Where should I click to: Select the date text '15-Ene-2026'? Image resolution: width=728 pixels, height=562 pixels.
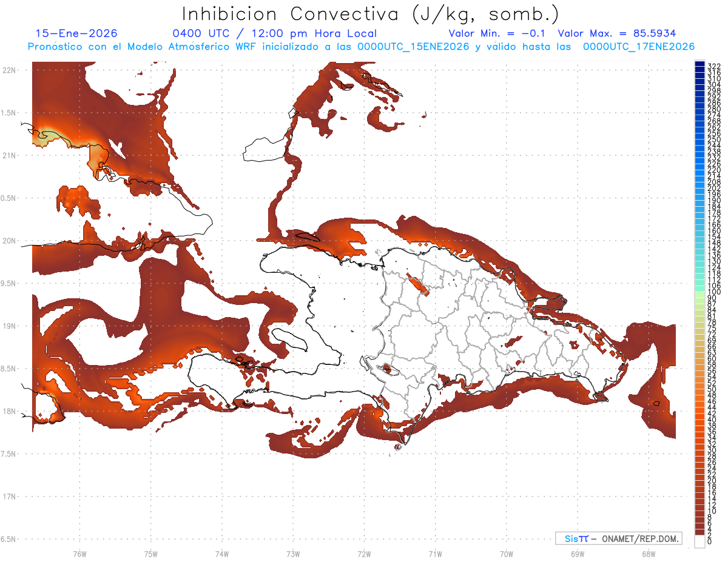(76, 33)
